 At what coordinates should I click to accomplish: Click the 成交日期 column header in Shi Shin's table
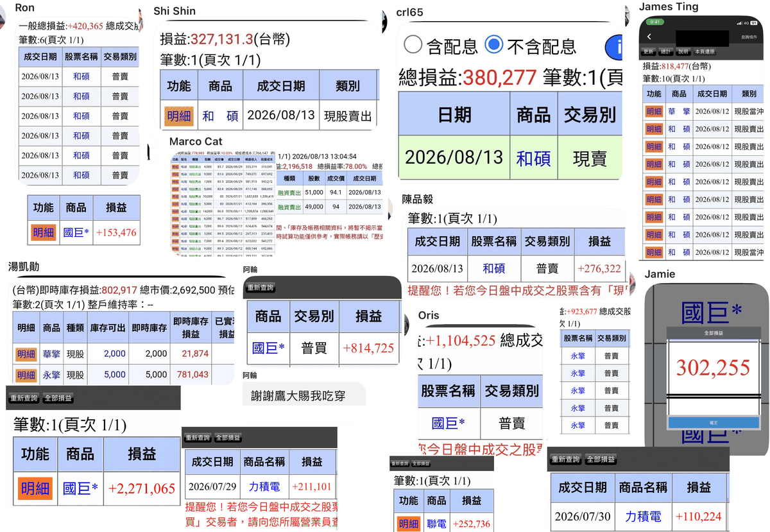click(x=281, y=86)
